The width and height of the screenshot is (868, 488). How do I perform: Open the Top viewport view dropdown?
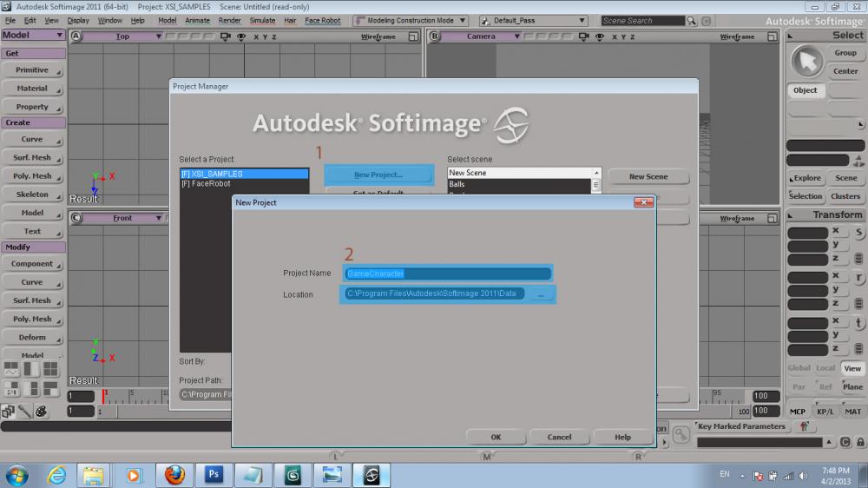(123, 36)
